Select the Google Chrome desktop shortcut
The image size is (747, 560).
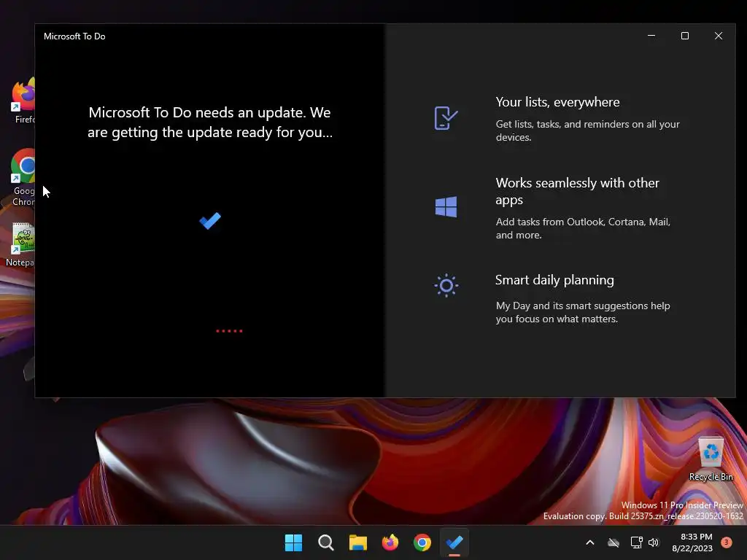point(23,177)
